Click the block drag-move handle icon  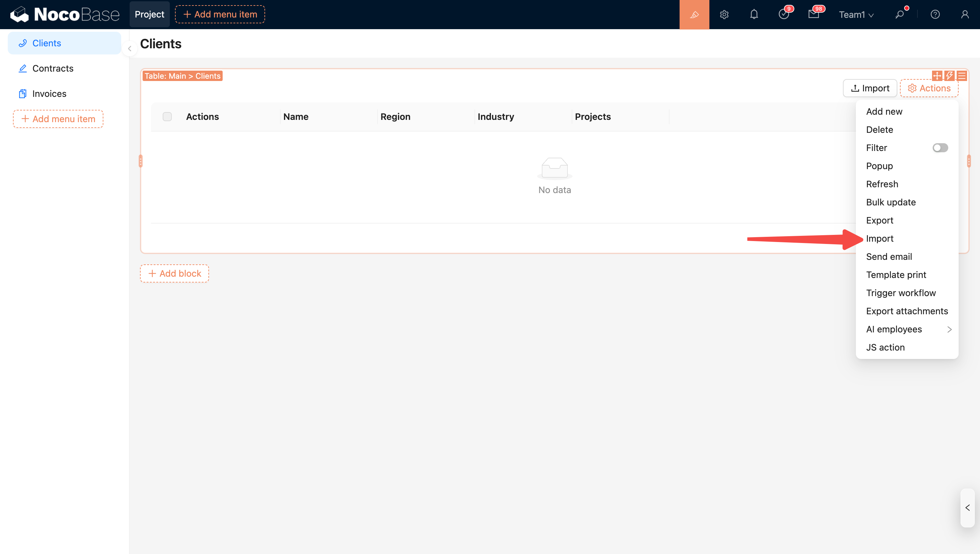[x=937, y=76]
